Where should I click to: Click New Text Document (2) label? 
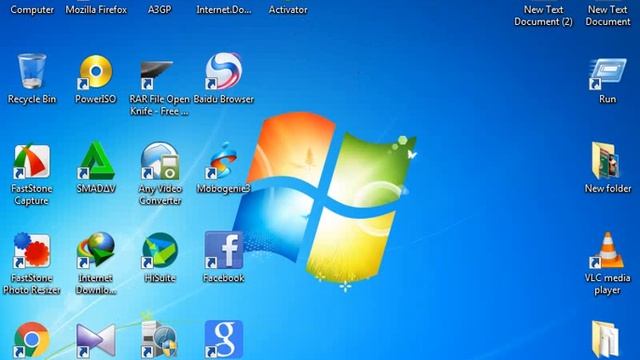coord(543,16)
